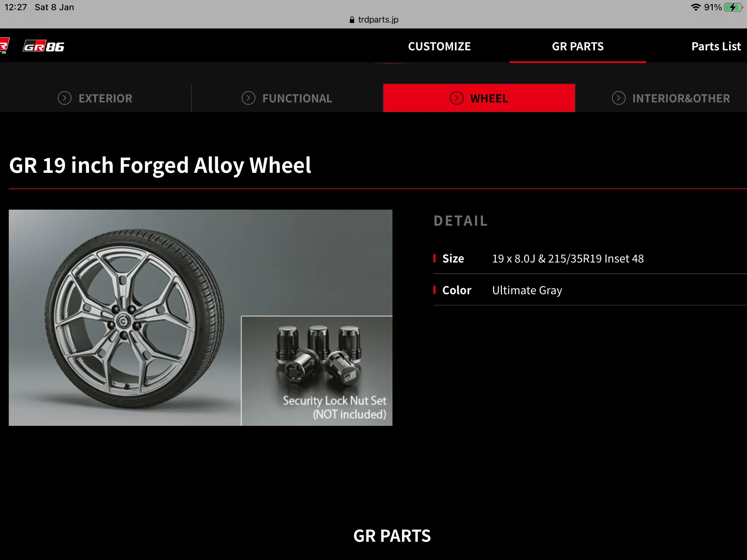Click the circular arrow icon beside INTERIOR&OTHER
The height and width of the screenshot is (560, 747).
618,98
